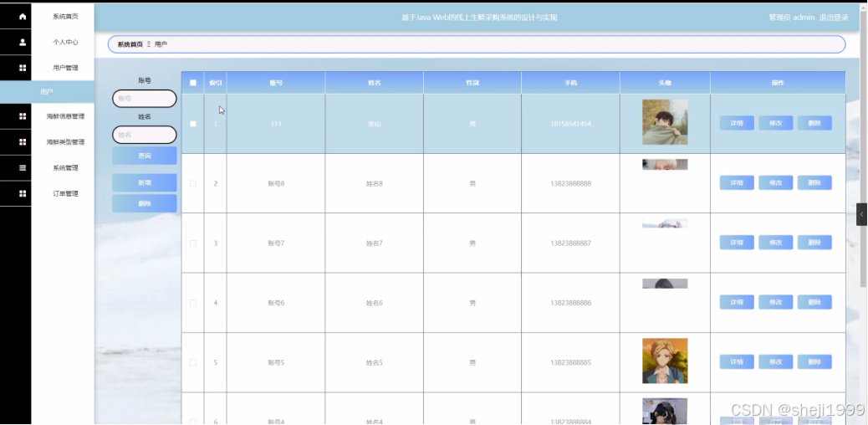Viewport: 868px width, 425px height.
Task: Click 修改 for user 111
Action: point(775,123)
